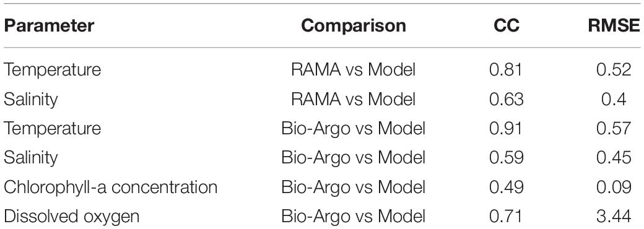644x229 pixels.
Task: Select the first Salinity row label
Action: pyautogui.click(x=31, y=99)
